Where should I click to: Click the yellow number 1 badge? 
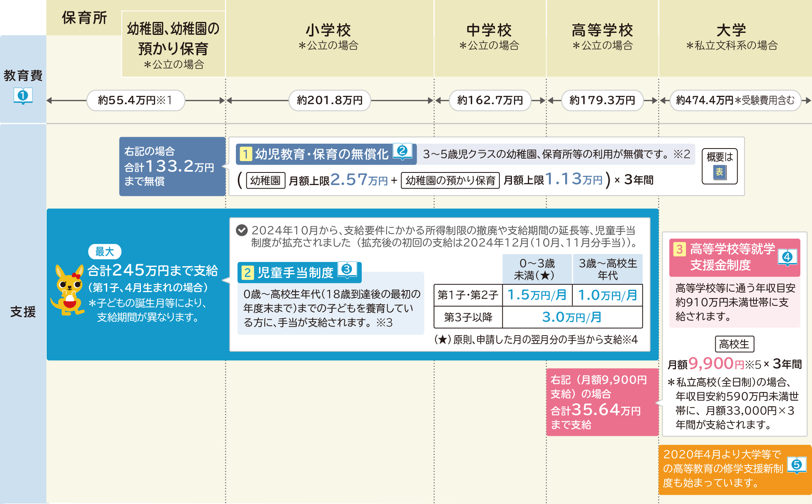point(246,154)
